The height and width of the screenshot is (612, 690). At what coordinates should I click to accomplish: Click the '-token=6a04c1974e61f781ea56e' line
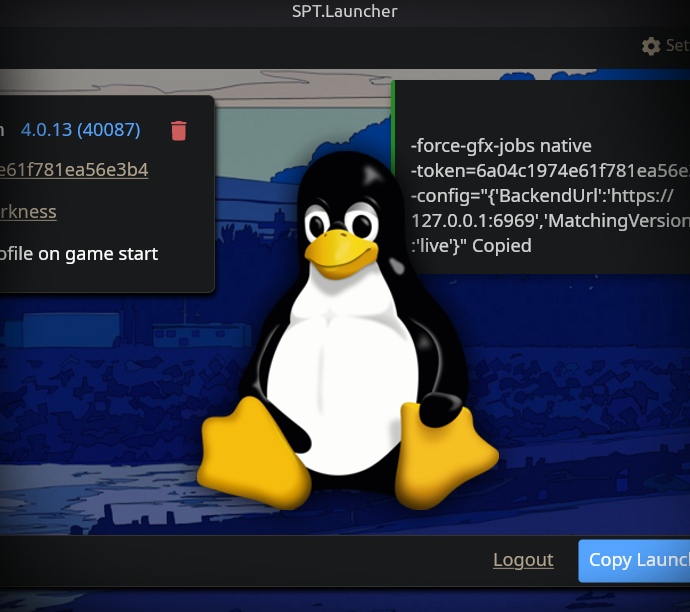550,171
